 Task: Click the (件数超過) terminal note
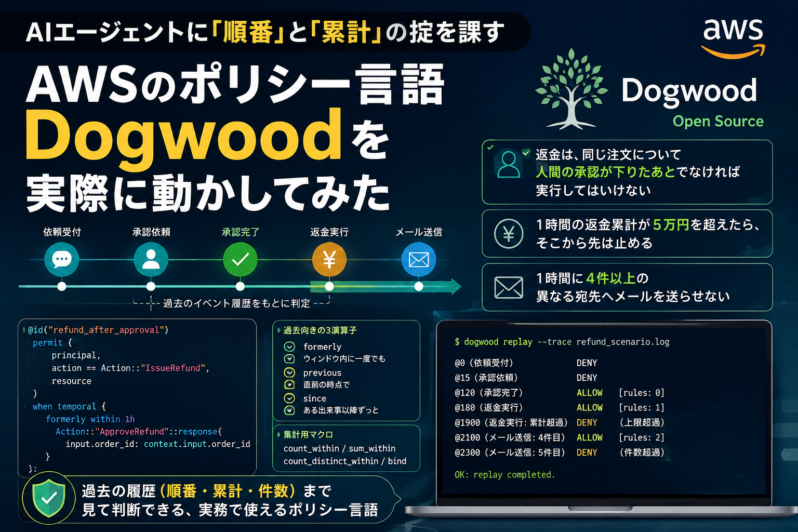(x=642, y=453)
